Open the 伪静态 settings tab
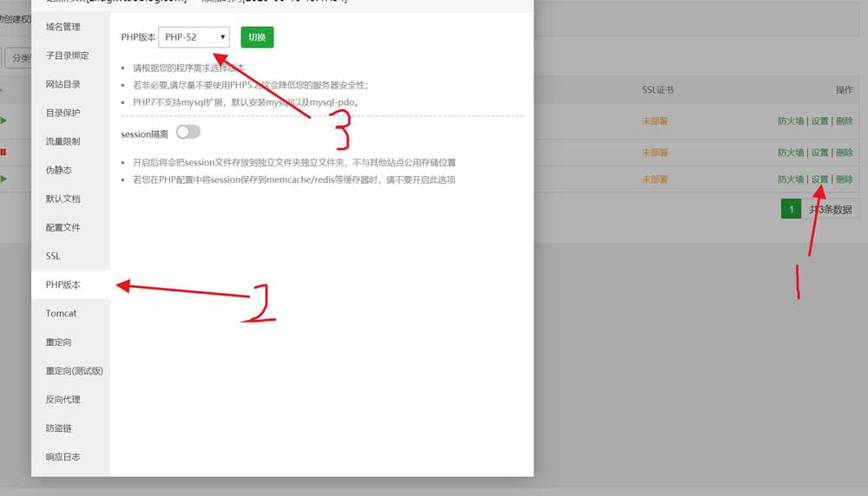 (x=58, y=170)
